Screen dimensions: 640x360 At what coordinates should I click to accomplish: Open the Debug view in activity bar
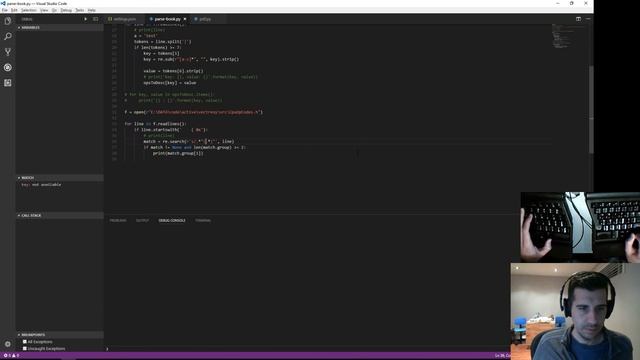point(8,67)
